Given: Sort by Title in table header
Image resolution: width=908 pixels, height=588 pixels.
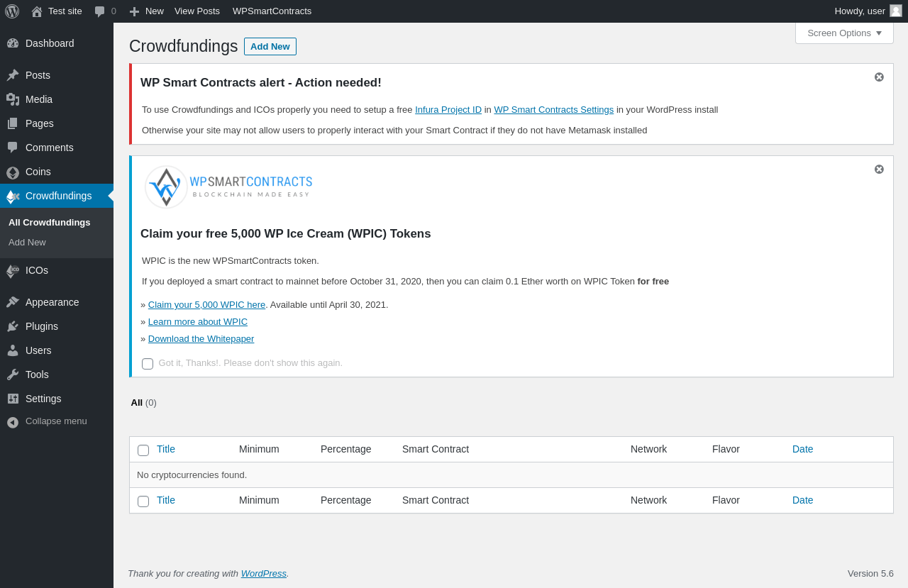Looking at the screenshot, I should tap(166, 449).
